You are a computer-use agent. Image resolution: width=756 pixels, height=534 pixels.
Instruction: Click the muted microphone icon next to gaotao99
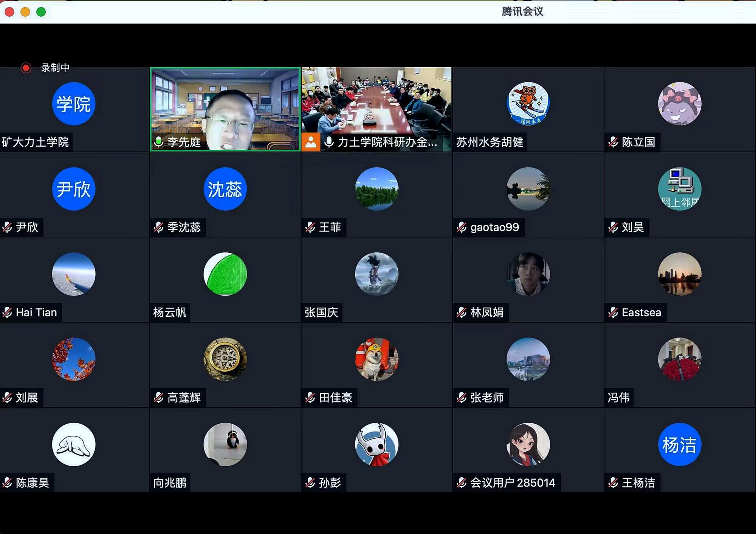[462, 227]
